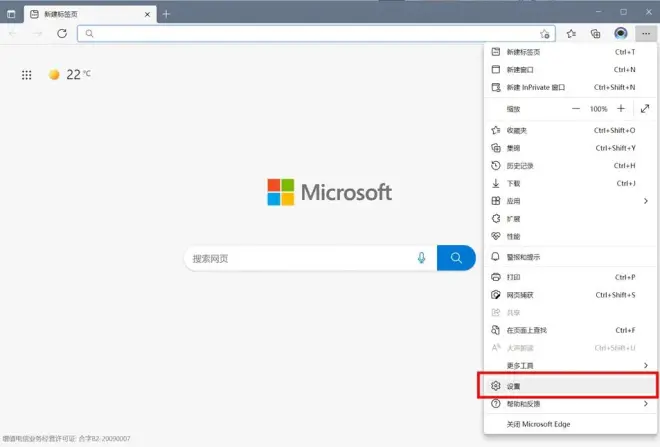Open 集锦 from the menu
The width and height of the screenshot is (660, 447).
(x=570, y=148)
